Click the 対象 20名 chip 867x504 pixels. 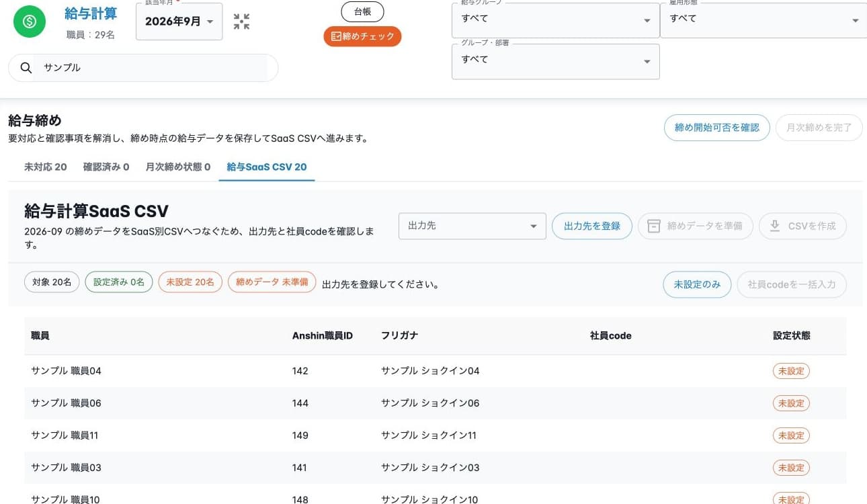[x=52, y=282]
